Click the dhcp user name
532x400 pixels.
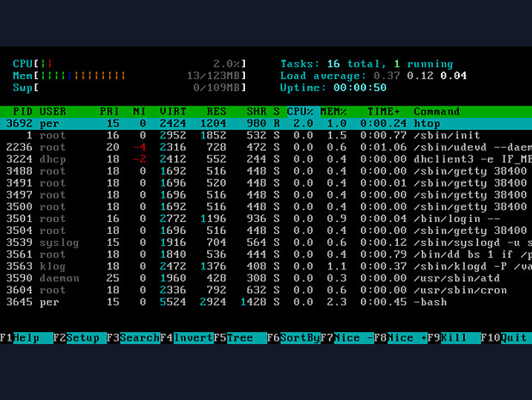pyautogui.click(x=52, y=160)
